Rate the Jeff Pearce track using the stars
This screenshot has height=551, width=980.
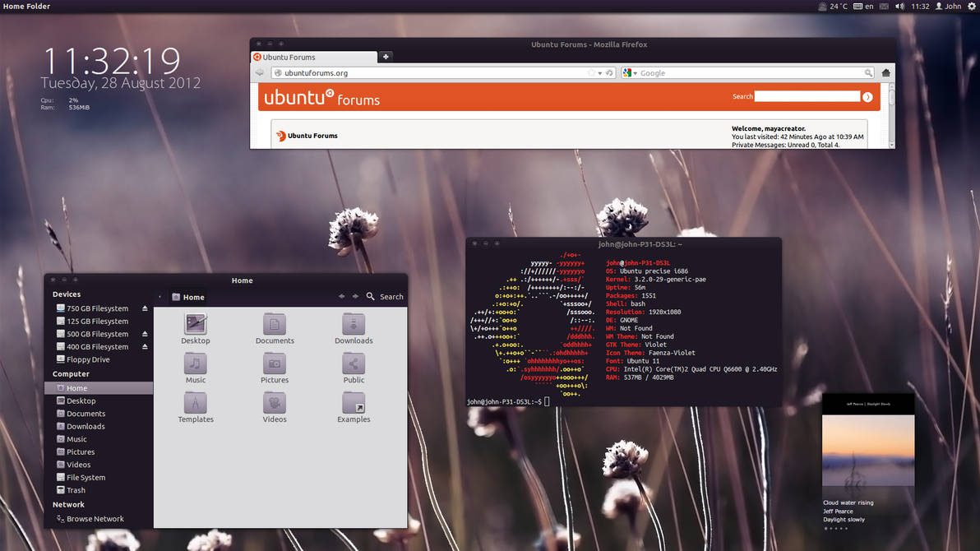(x=834, y=528)
